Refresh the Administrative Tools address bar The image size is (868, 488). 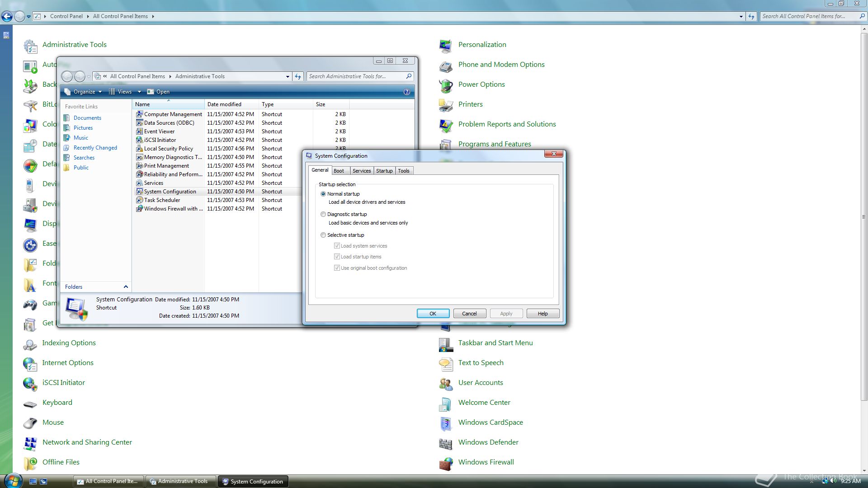298,76
